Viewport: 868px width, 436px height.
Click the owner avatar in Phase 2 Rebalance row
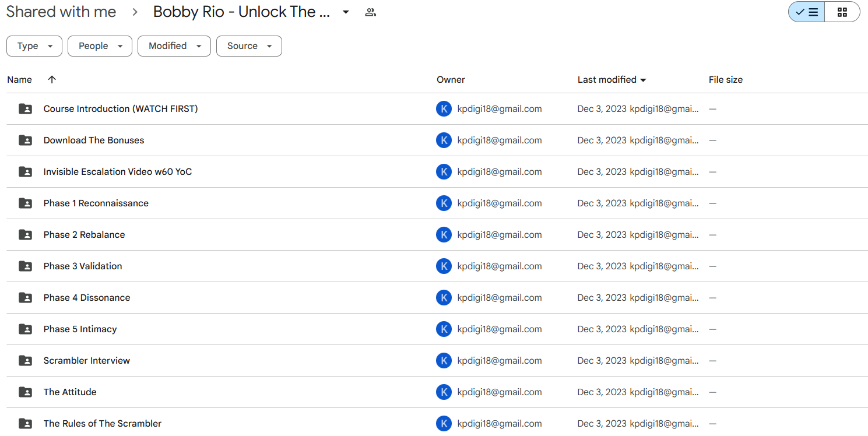[x=444, y=235]
